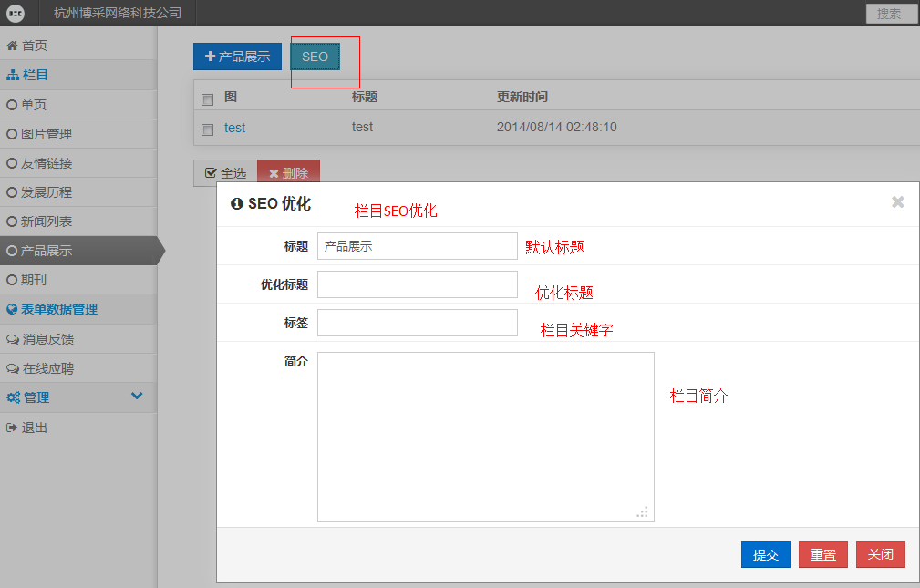The width and height of the screenshot is (920, 588).
Task: Click the 简介 textarea resize handle
Action: pyautogui.click(x=644, y=512)
